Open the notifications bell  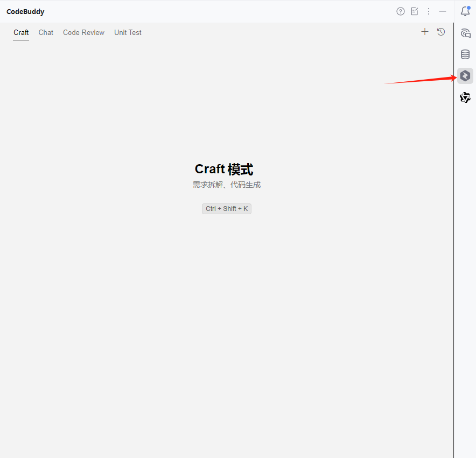tap(465, 11)
